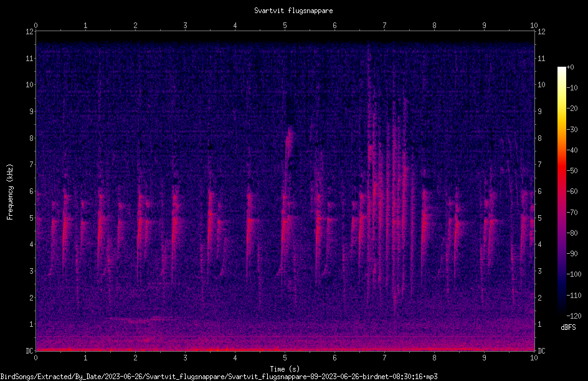588x381 pixels.
Task: Click the "3" tick on the bottom time axis
Action: coord(185,358)
